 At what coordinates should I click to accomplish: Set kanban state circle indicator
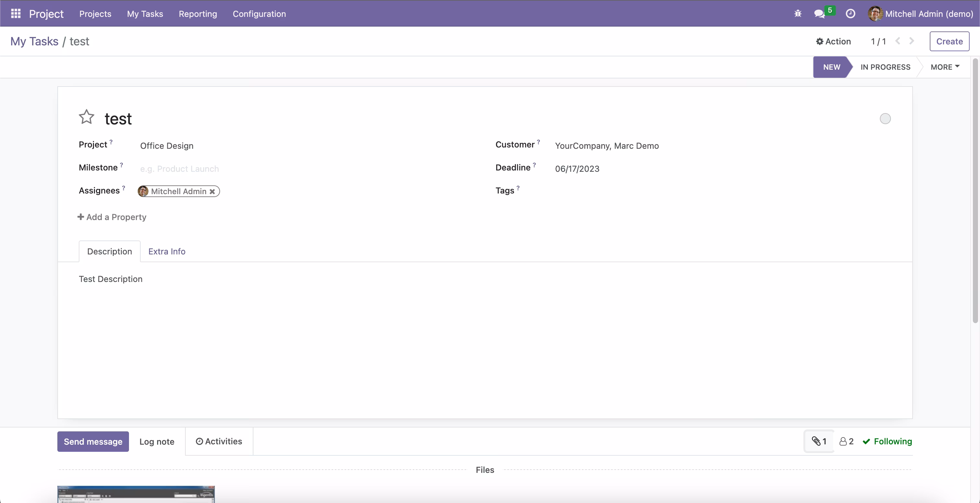click(885, 119)
